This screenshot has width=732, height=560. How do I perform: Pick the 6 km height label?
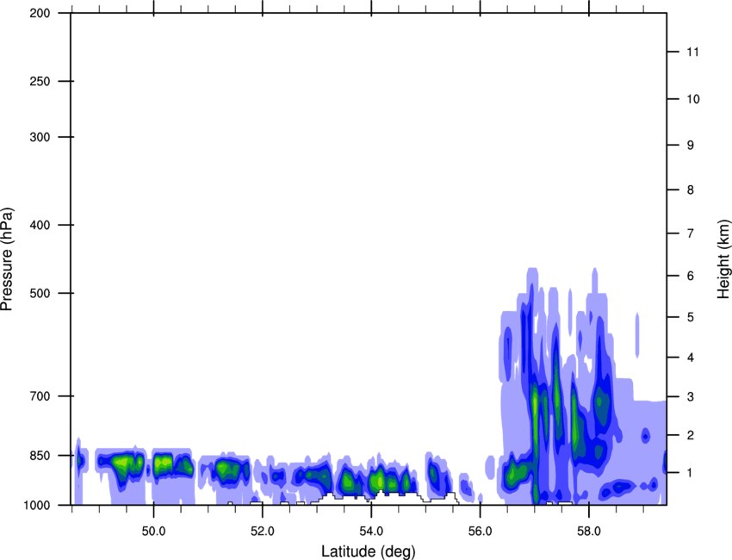(690, 276)
